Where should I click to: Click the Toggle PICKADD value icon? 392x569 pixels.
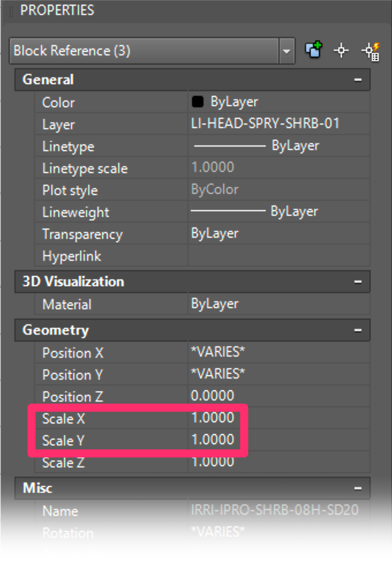[x=313, y=50]
